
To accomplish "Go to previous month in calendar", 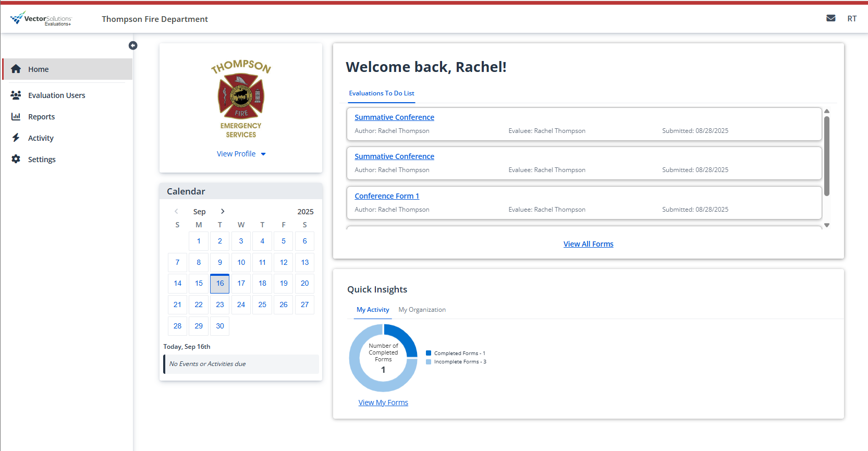I will coord(176,211).
